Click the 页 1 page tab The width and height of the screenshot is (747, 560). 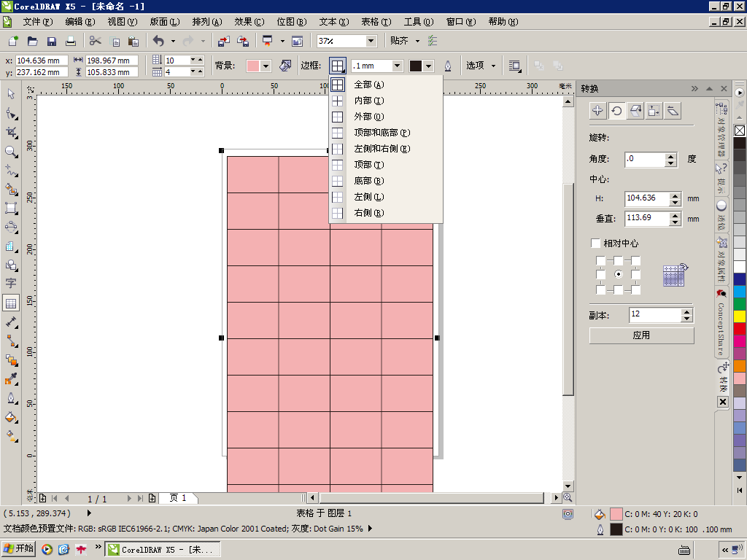pyautogui.click(x=178, y=498)
